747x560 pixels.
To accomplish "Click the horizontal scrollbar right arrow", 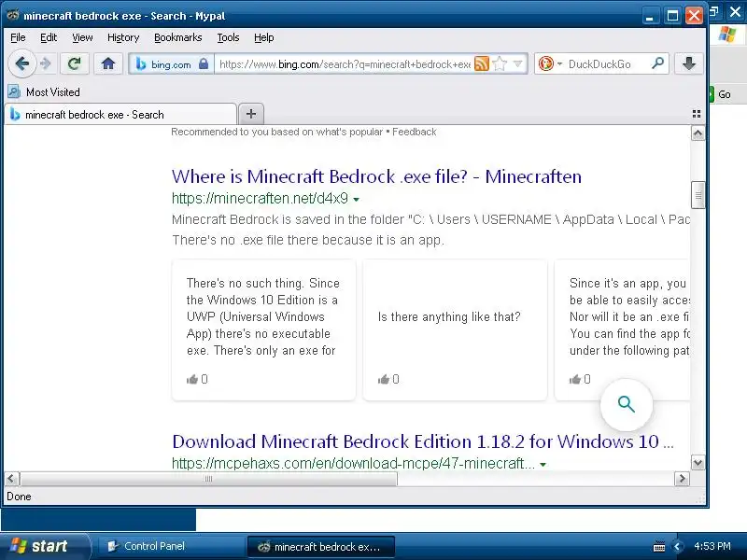I will 683,479.
